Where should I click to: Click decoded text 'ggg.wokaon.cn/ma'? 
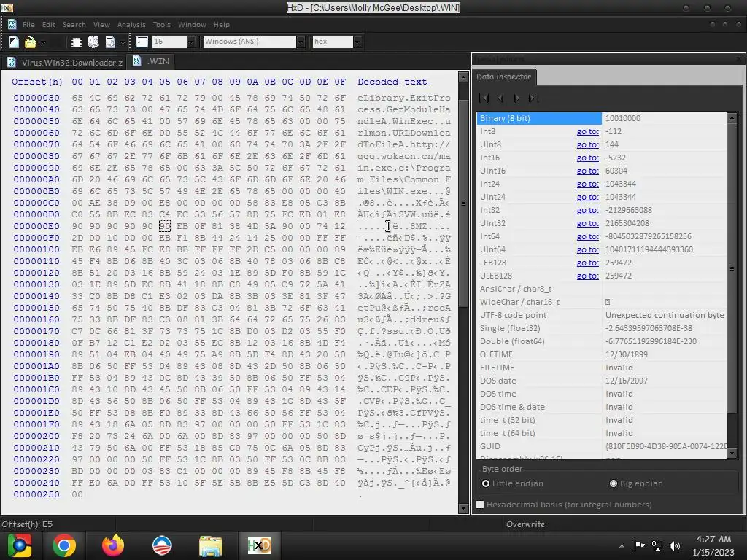[404, 156]
